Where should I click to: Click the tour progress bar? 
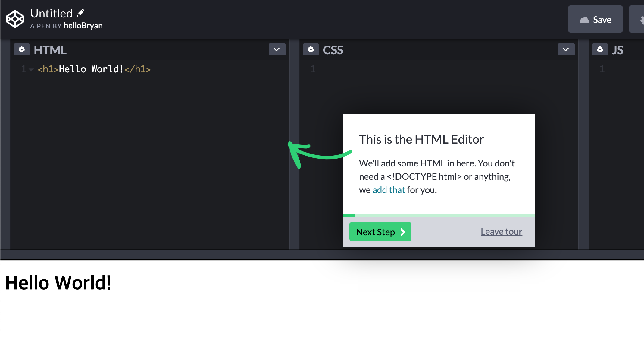439,215
